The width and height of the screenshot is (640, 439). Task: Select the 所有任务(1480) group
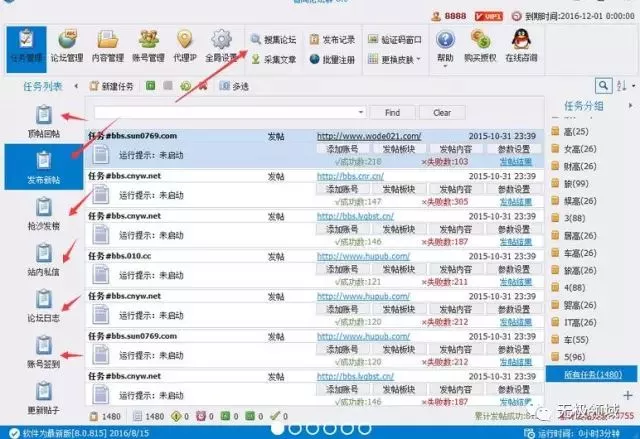coord(592,374)
